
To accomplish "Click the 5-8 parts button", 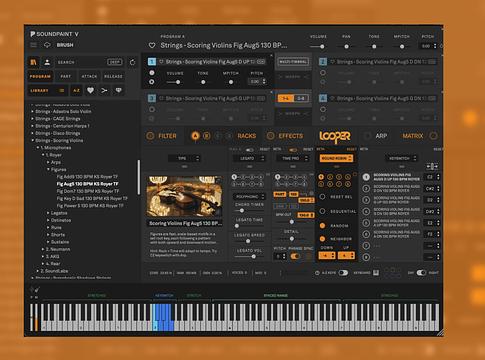I will click(301, 98).
